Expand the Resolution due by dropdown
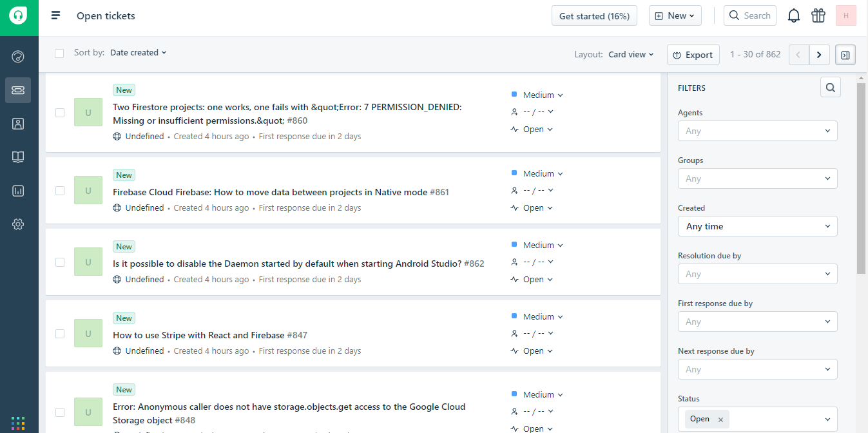This screenshot has height=433, width=868. pyautogui.click(x=757, y=274)
